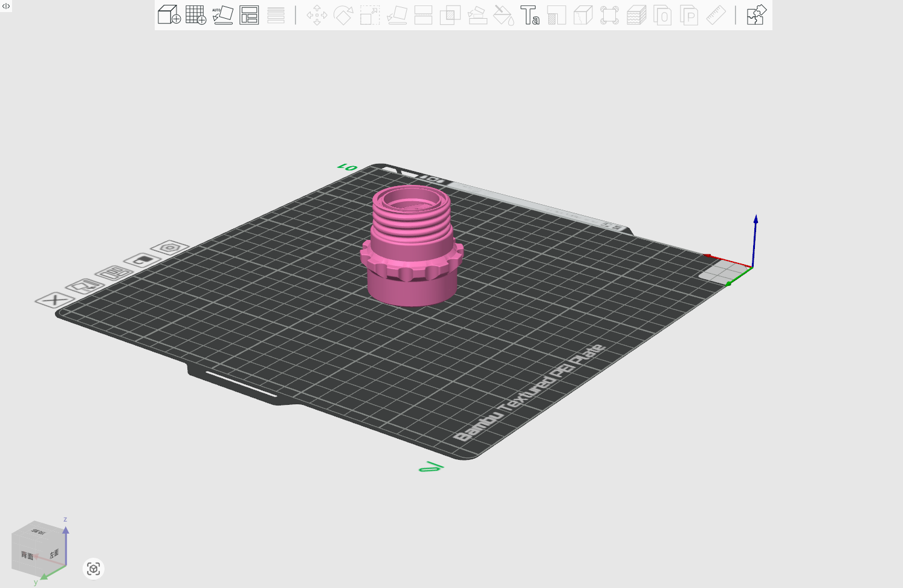
Task: Toggle the plate lock icon
Action: click(x=143, y=260)
